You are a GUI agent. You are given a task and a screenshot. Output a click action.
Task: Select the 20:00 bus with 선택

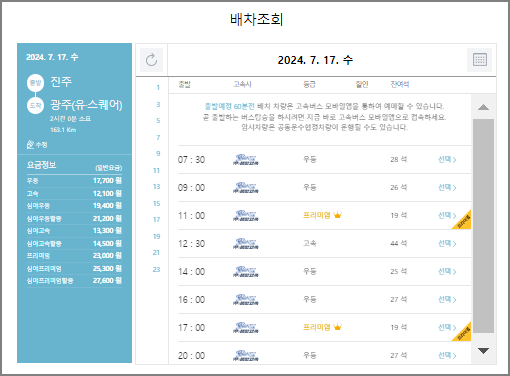coord(447,356)
